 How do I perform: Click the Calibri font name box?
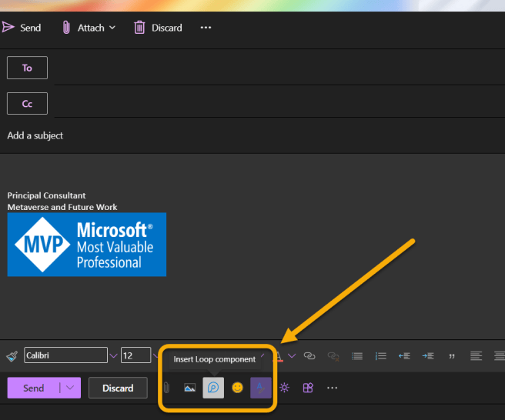point(65,355)
